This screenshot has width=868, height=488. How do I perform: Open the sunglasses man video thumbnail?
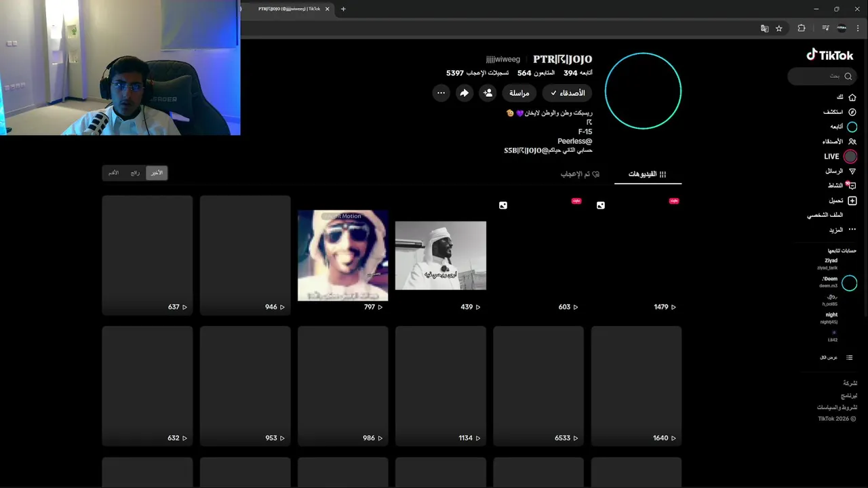[343, 256]
